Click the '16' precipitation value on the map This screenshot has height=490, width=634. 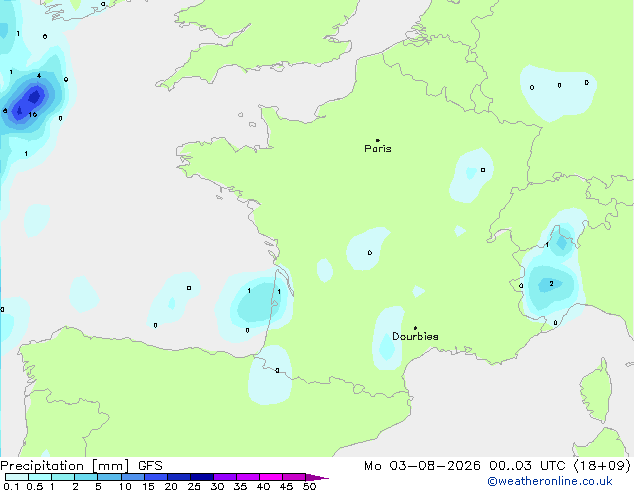[x=33, y=114]
